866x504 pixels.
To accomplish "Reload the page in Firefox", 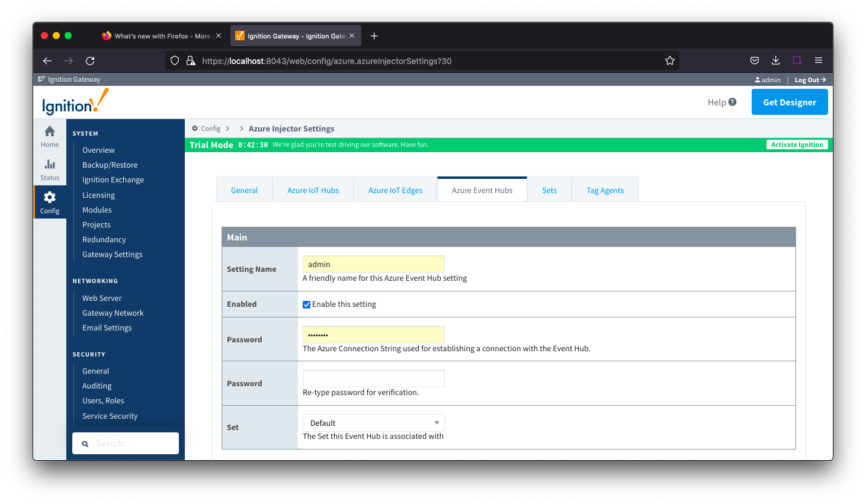I will coord(90,60).
